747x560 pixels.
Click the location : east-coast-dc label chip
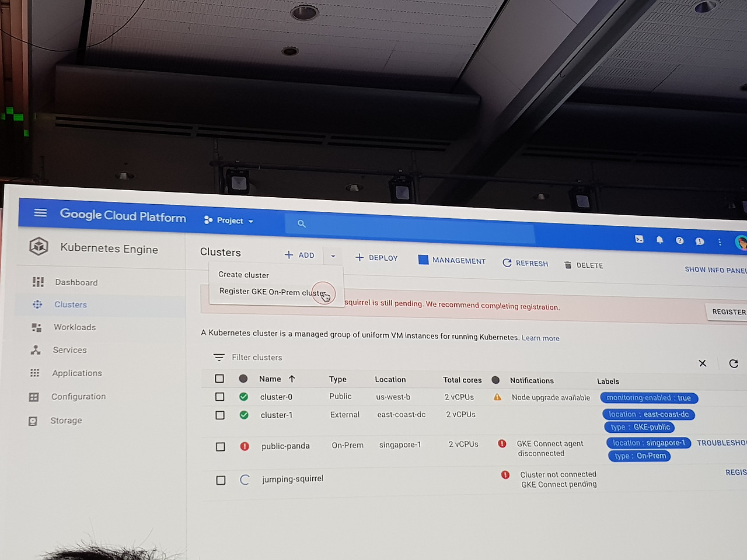click(648, 415)
